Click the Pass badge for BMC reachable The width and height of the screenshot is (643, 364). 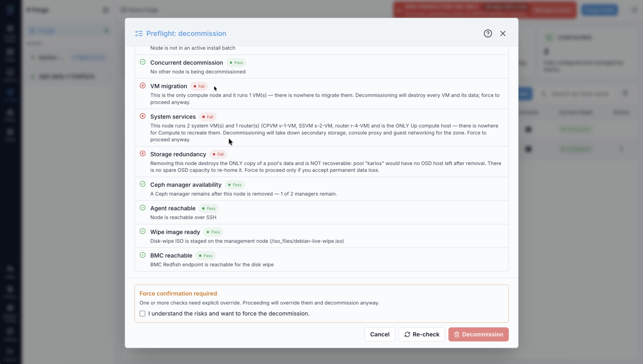click(x=206, y=255)
